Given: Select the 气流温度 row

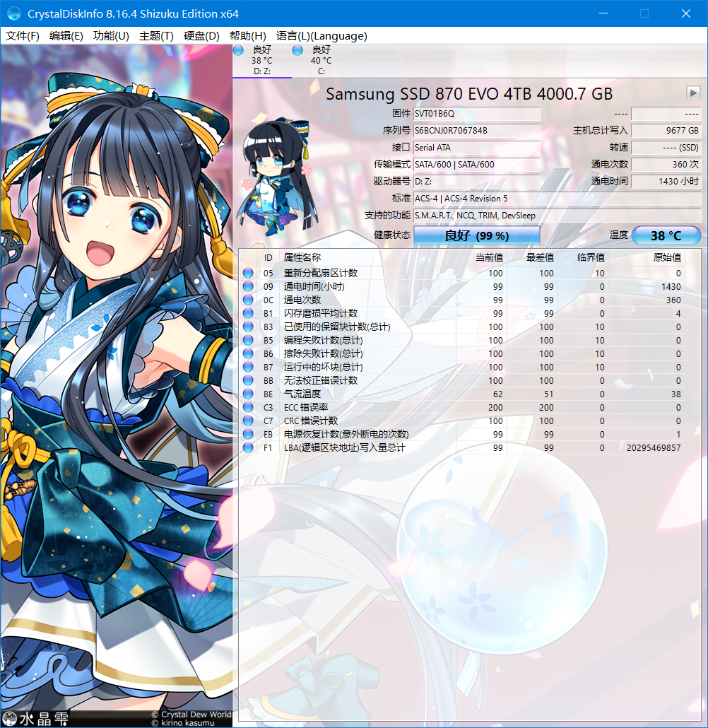Looking at the screenshot, I should [462, 394].
